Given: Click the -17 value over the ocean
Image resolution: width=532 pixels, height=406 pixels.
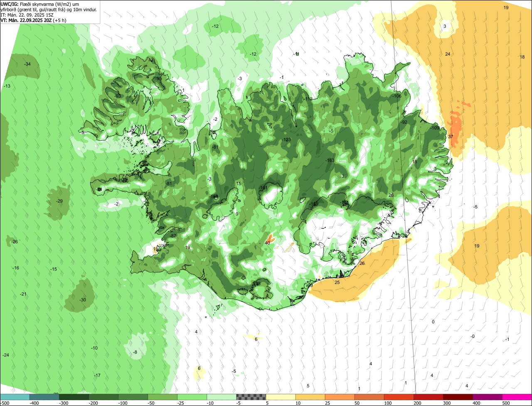Looking at the screenshot, I should click(97, 375).
